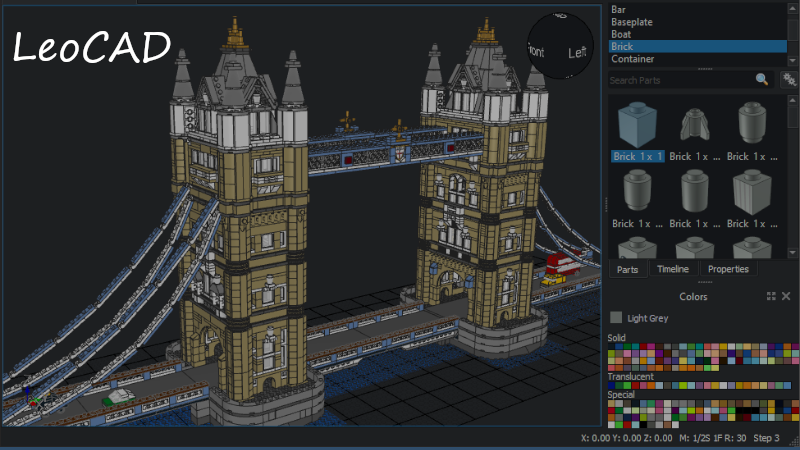Open the parts list options gear icon
Image resolution: width=800 pixels, height=450 pixels.
(789, 79)
